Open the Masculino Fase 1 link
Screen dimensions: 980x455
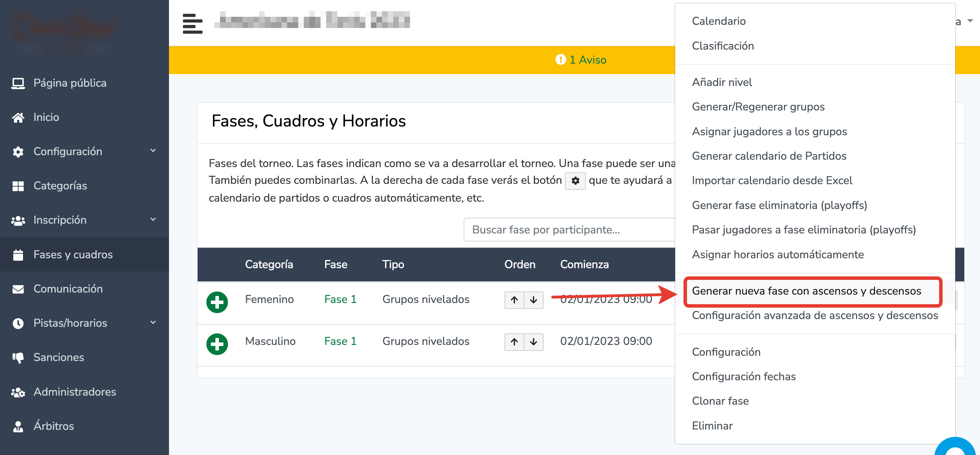(340, 341)
